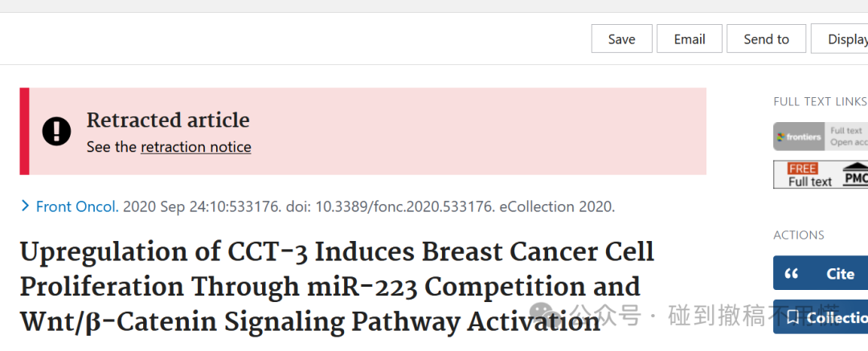This screenshot has width=868, height=351.
Task: Expand the chevron before Front Oncol.
Action: point(25,206)
